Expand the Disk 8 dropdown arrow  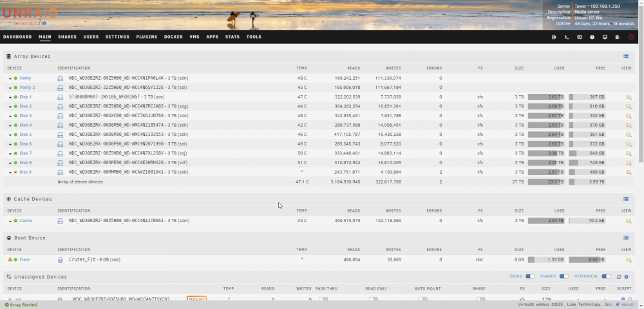point(10,164)
